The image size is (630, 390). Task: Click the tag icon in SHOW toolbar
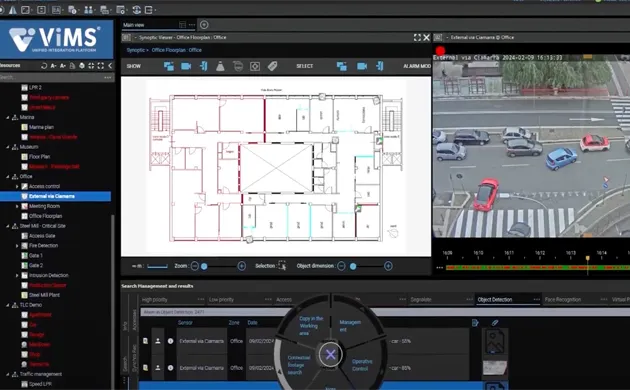272,66
